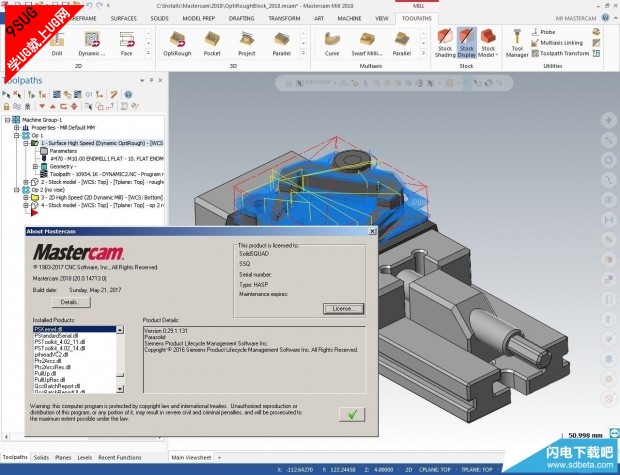Image resolution: width=620 pixels, height=475 pixels.
Task: Open Toolpaths Manager help icon
Action: click(128, 95)
